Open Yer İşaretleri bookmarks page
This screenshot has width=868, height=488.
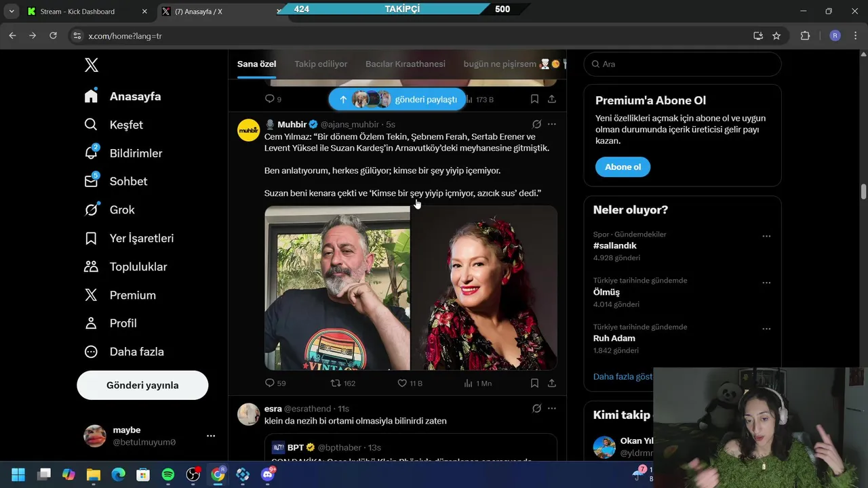tap(91, 238)
